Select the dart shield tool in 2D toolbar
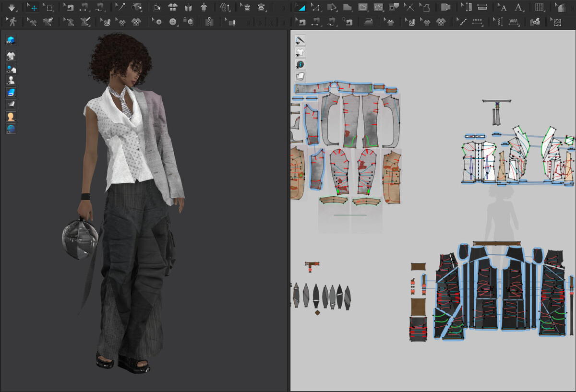 (394, 7)
